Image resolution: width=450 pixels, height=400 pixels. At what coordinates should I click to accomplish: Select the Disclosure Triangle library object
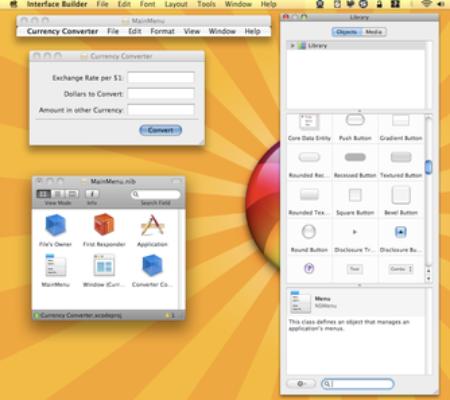tap(355, 238)
